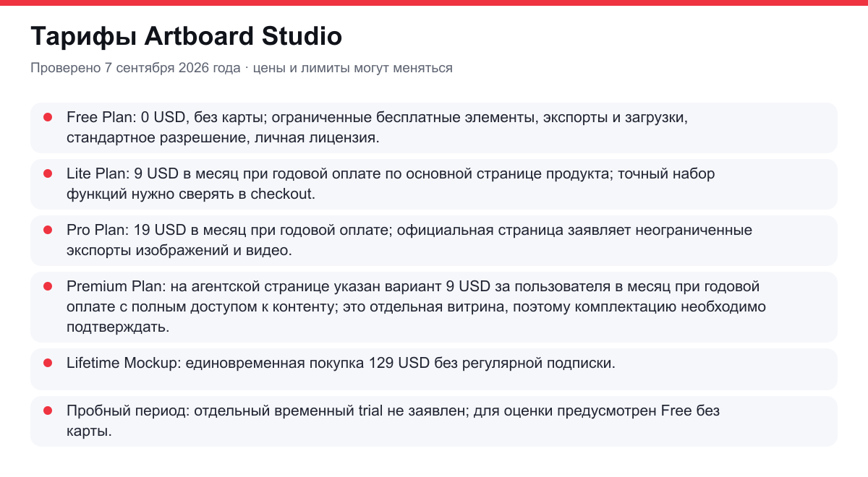This screenshot has width=868, height=477.
Task: Select the "Пробный период" list item
Action: (x=434, y=421)
